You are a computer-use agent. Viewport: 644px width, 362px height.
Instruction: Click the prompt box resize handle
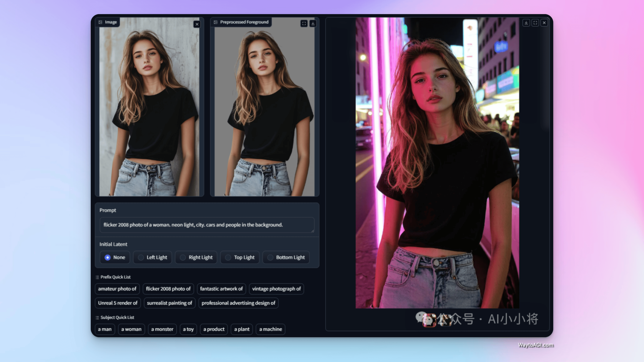click(313, 231)
